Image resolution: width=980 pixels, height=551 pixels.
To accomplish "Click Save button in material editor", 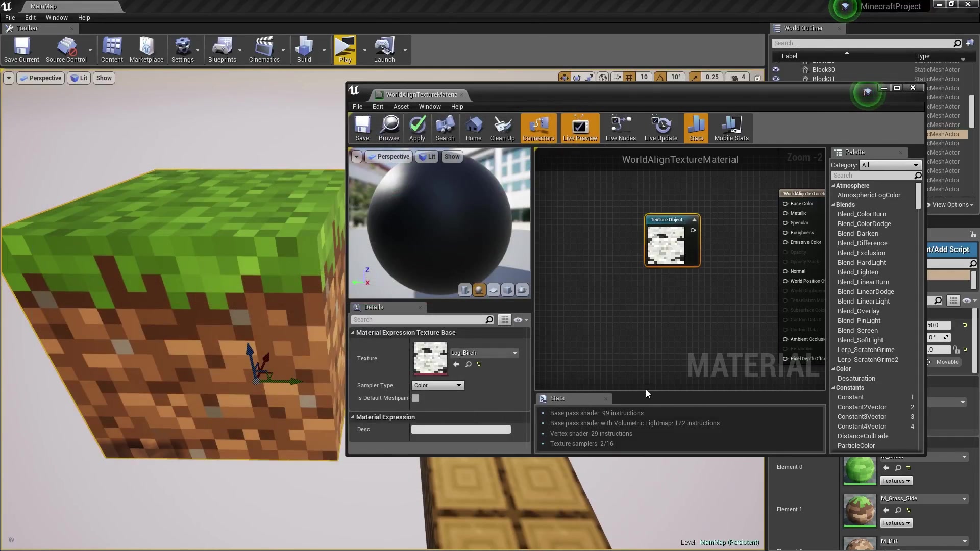I will coord(361,128).
